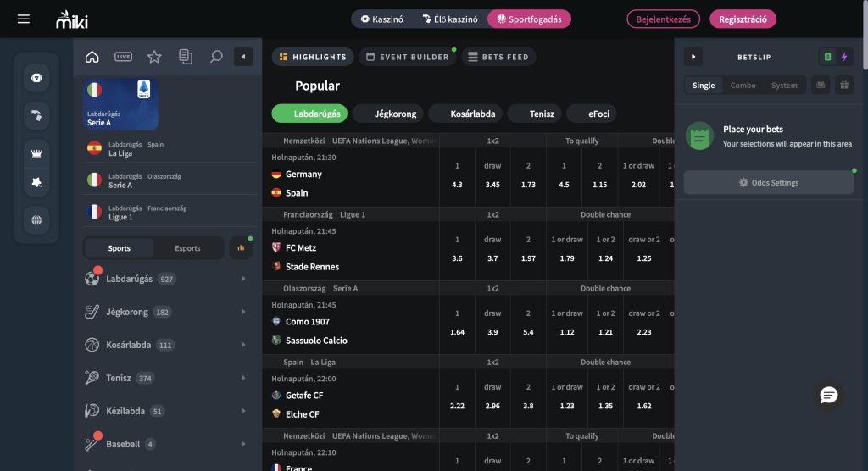Open the bet history document icon

(x=185, y=57)
